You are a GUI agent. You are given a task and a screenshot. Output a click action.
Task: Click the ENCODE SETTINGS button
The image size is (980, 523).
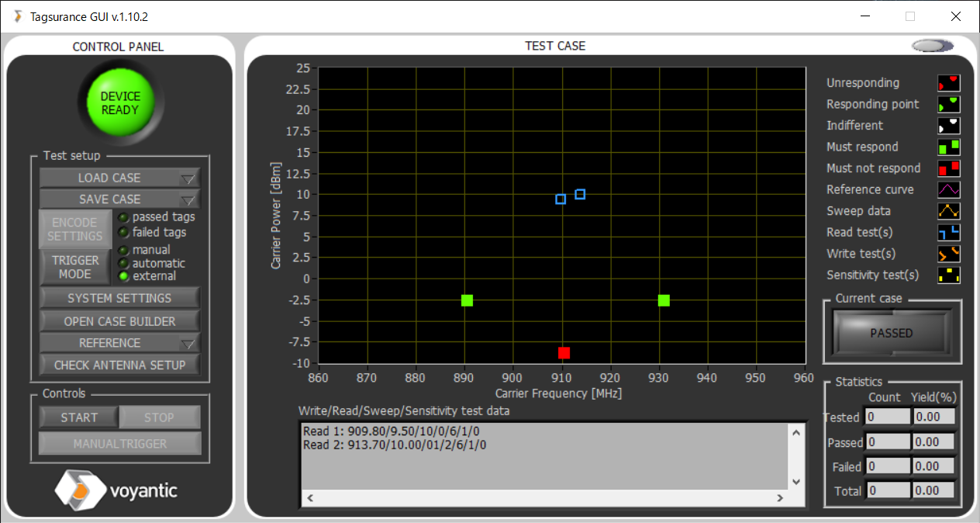pyautogui.click(x=75, y=229)
